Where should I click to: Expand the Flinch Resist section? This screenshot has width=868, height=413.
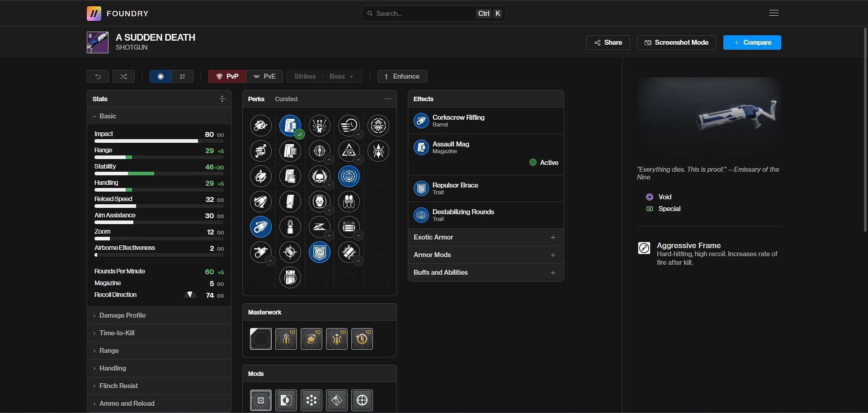159,386
